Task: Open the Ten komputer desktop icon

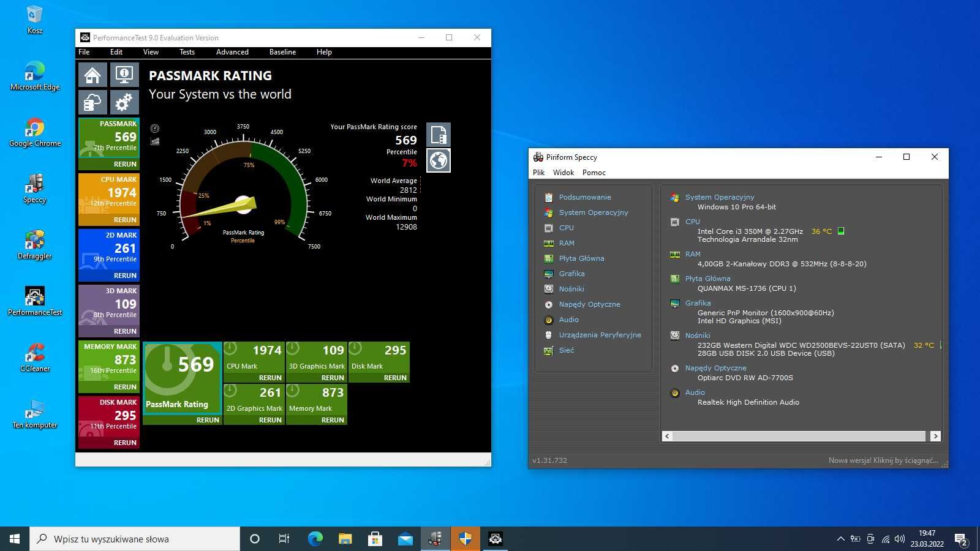Action: point(35,414)
